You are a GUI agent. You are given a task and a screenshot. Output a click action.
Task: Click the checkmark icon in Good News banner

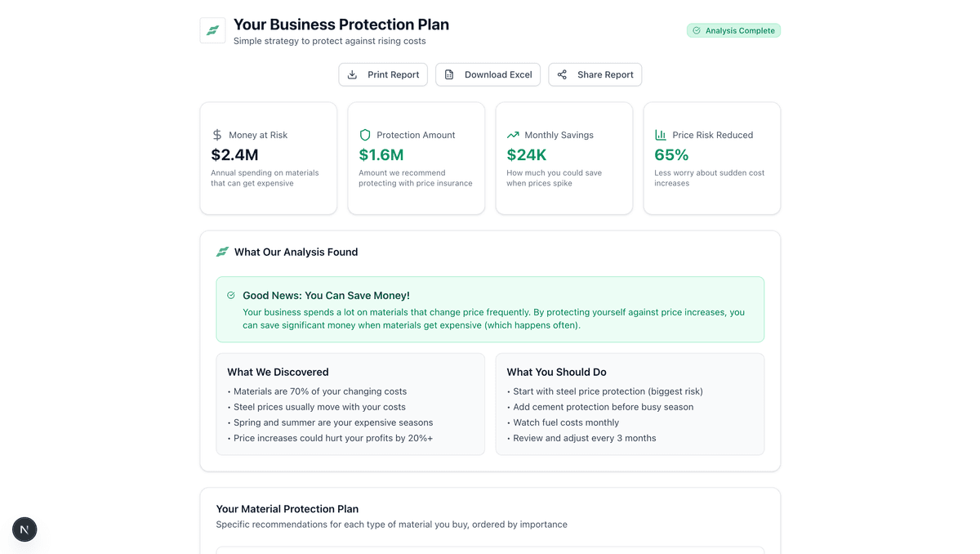tap(231, 295)
